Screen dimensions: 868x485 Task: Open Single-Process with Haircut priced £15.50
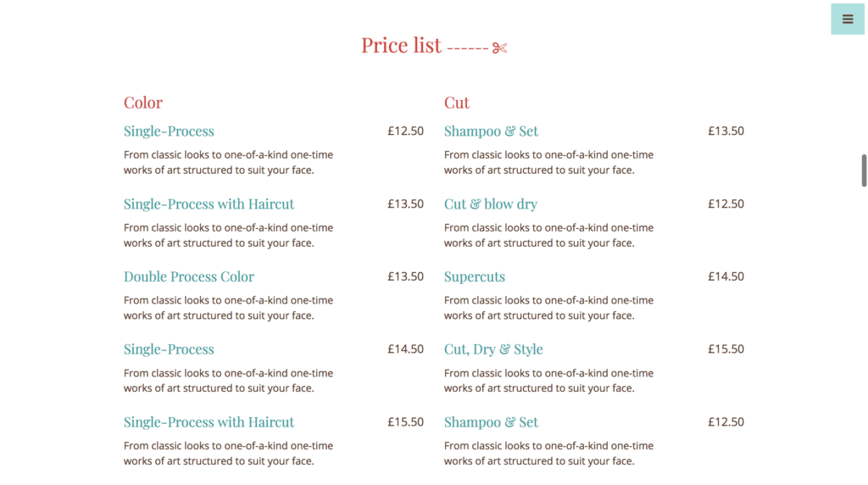209,422
